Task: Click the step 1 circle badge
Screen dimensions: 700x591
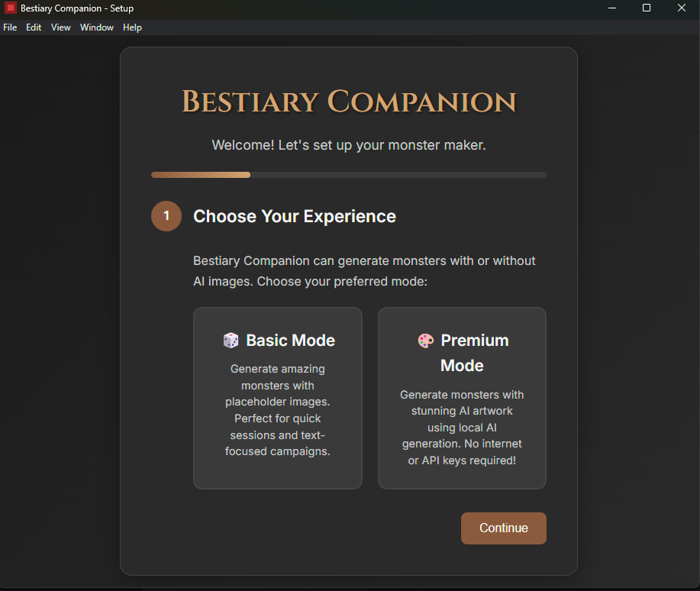Action: [166, 216]
